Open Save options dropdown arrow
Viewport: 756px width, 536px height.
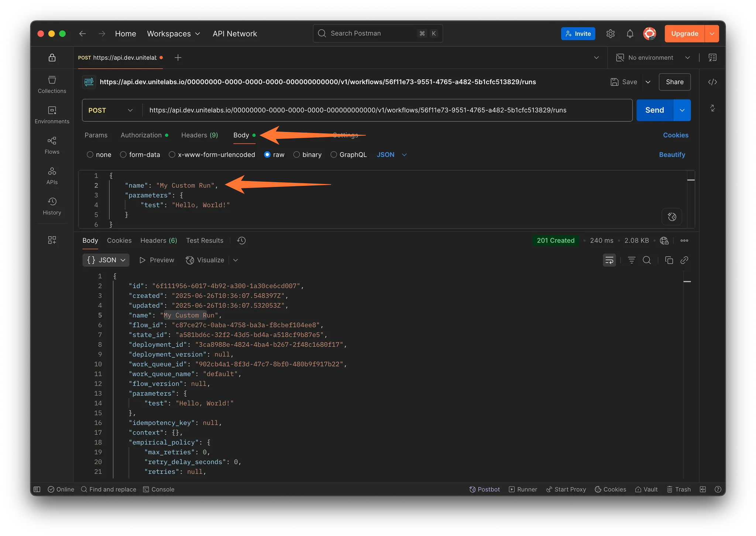point(648,82)
